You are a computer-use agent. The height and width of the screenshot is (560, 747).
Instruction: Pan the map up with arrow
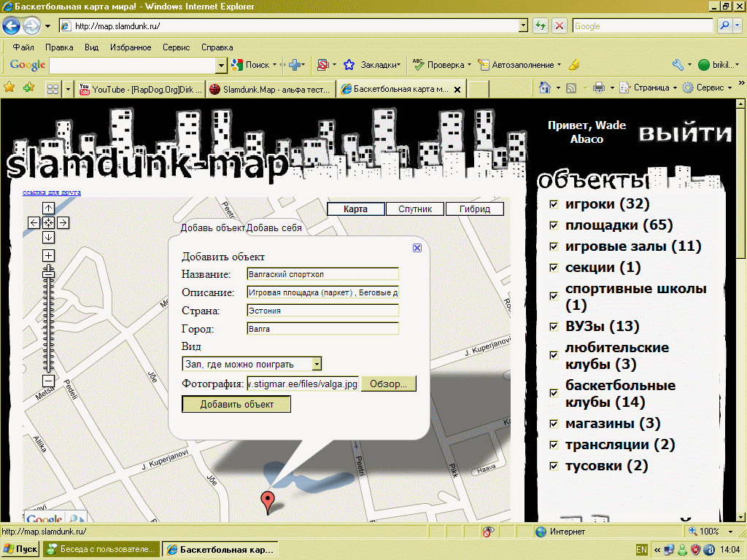click(x=48, y=208)
